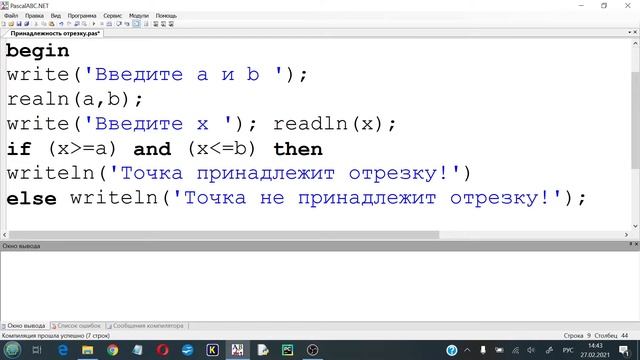Click the editor's vertical scrollbar thumb
Viewport: 640px width, 360px height.
click(635, 120)
